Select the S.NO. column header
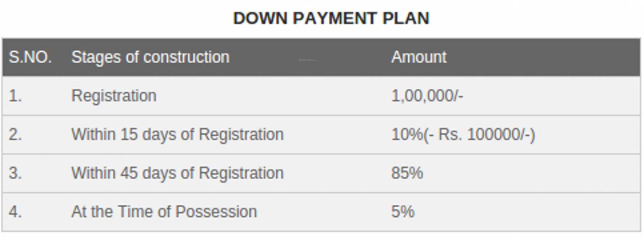644x240 pixels. pyautogui.click(x=30, y=57)
